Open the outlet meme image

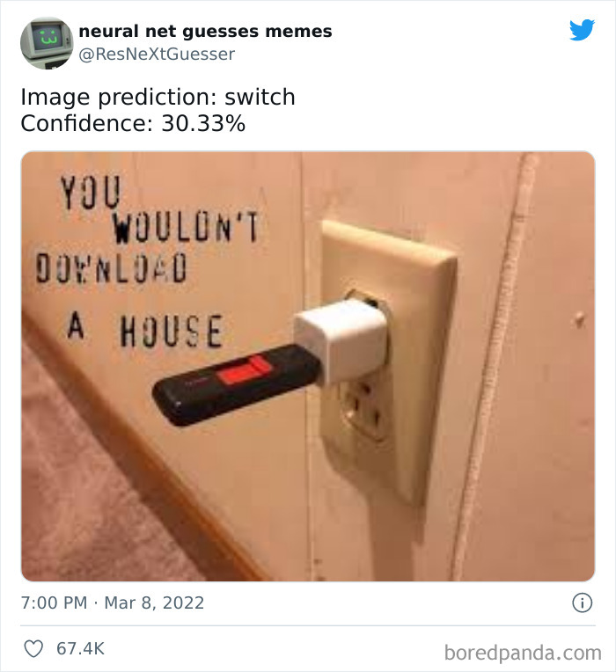click(308, 367)
